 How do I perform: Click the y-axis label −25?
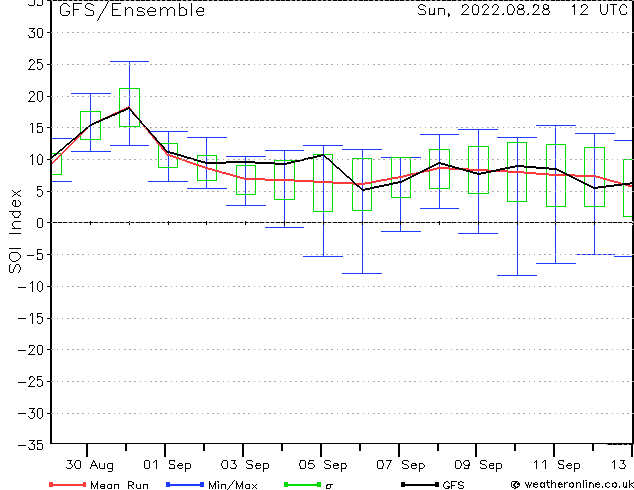click(31, 382)
